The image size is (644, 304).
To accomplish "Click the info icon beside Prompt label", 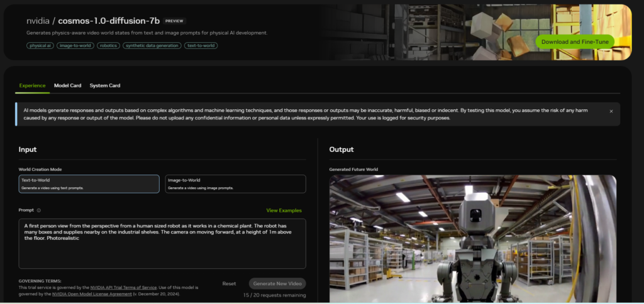I will (39, 210).
